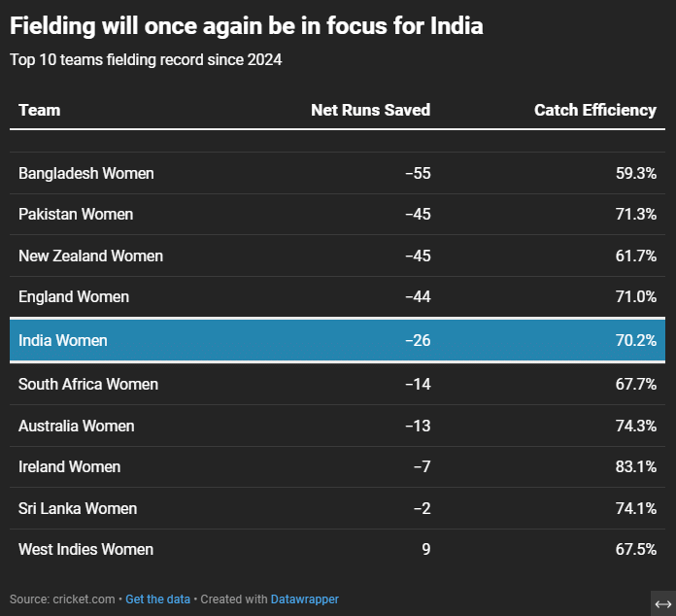Click the England Women team name
The image size is (676, 616).
[x=74, y=296]
